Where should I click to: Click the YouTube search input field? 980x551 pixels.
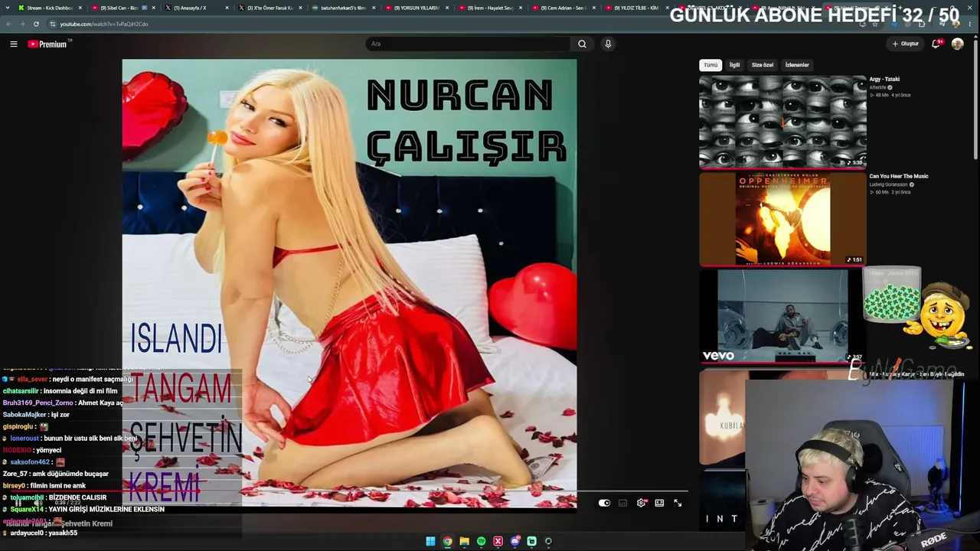pyautogui.click(x=469, y=44)
